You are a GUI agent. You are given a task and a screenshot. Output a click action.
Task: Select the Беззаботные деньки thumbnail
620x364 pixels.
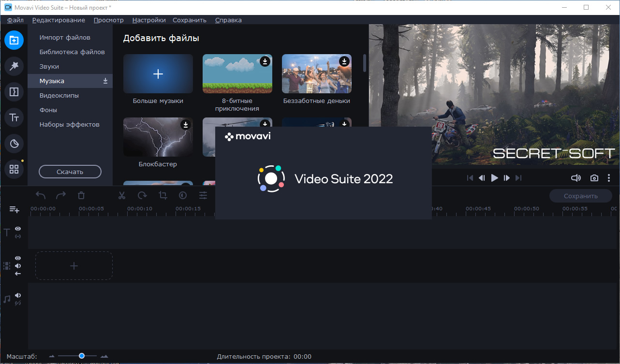tap(317, 73)
